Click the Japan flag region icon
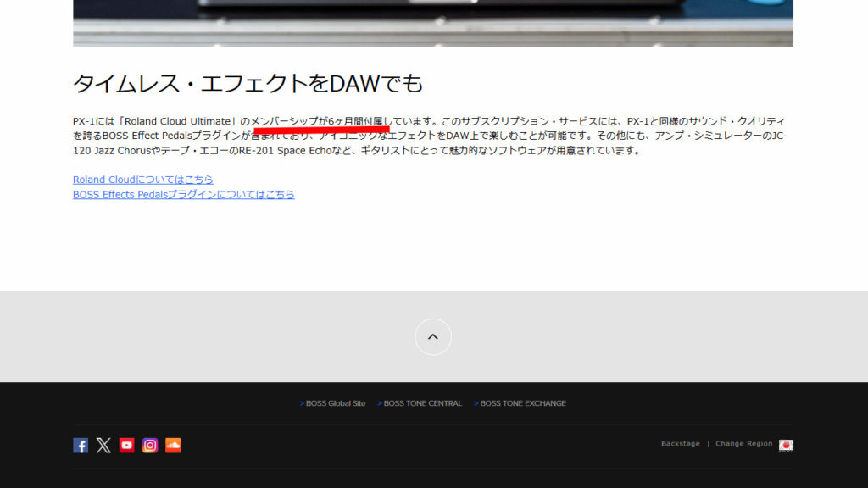 tap(786, 445)
